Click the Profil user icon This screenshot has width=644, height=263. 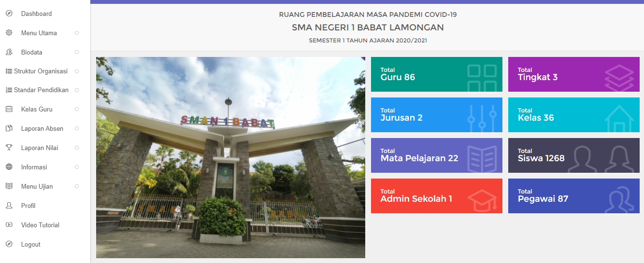9,206
